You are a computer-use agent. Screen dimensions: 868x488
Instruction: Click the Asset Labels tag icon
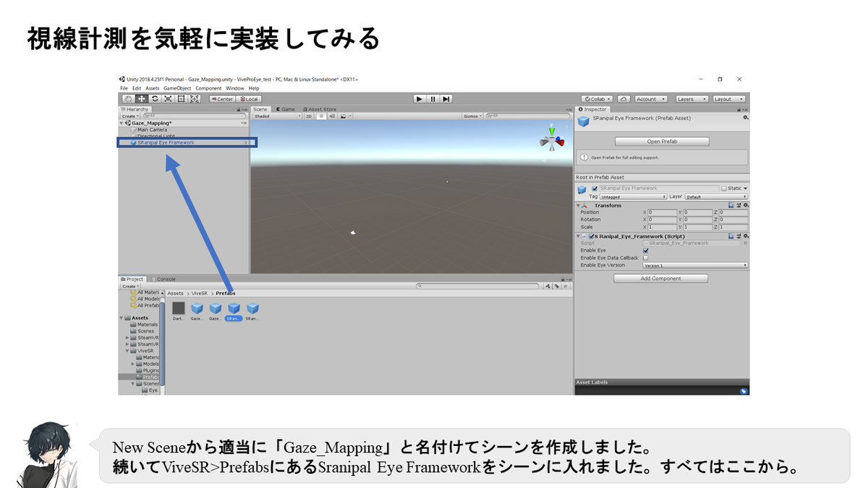(x=744, y=391)
